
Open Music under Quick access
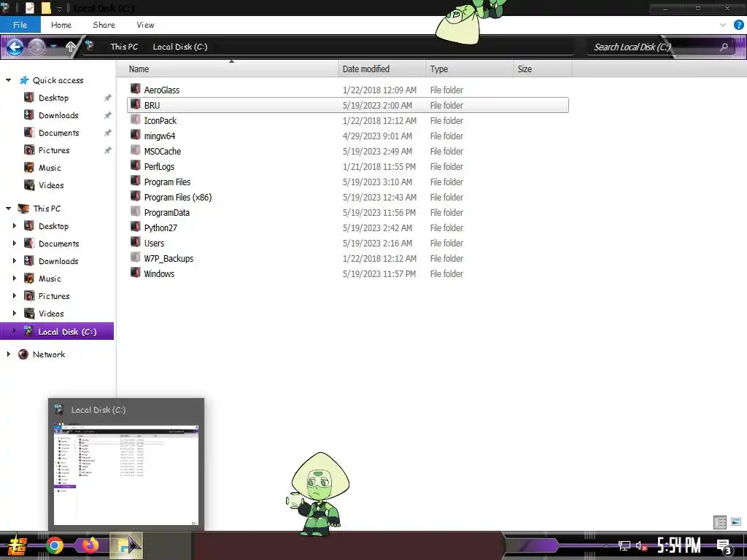[50, 168]
